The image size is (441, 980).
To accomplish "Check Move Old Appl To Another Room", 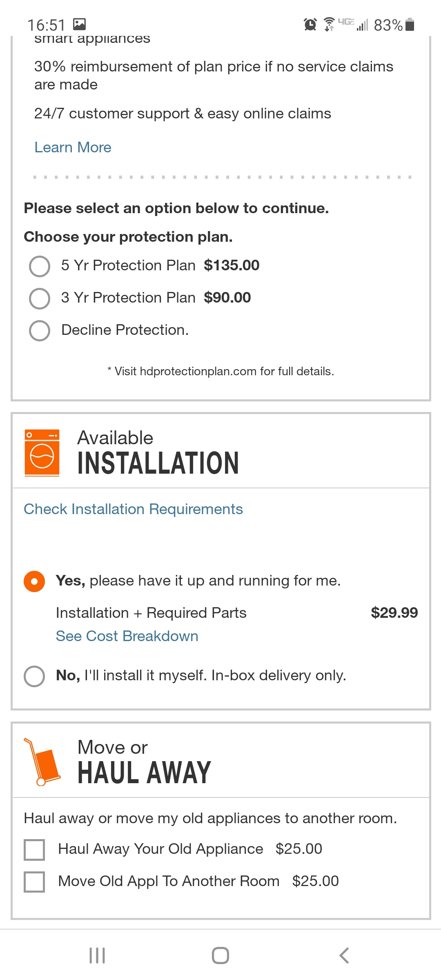I will [x=35, y=881].
